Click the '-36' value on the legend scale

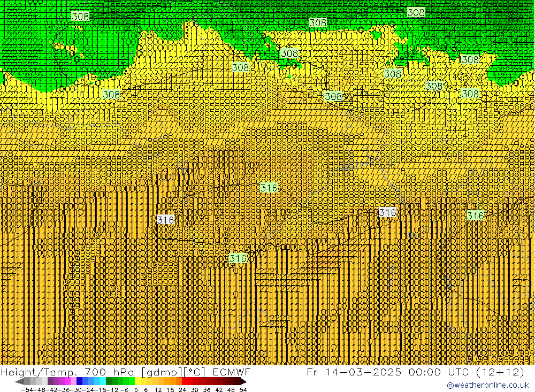click(x=65, y=390)
